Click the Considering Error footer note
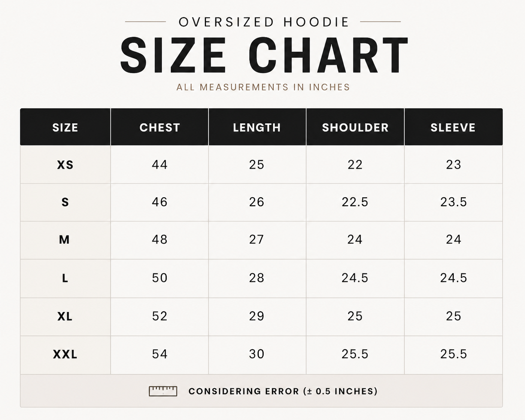This screenshot has width=525, height=420. (283, 391)
